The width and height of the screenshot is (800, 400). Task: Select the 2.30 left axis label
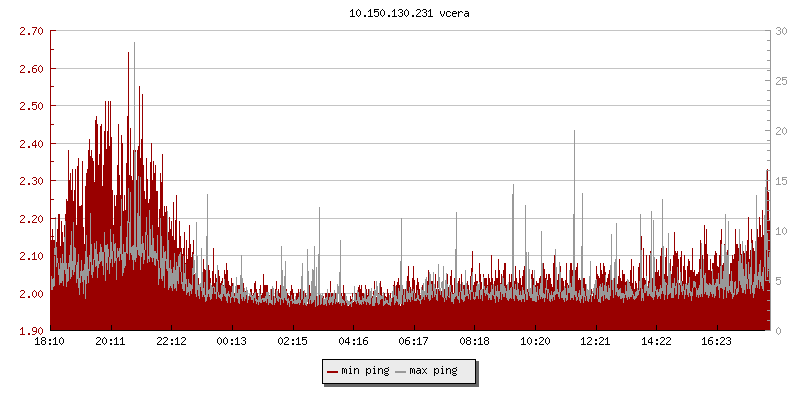point(31,181)
